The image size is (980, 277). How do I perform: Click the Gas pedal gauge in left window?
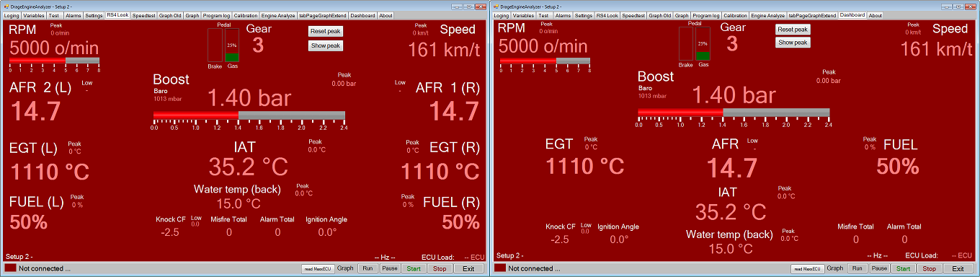pyautogui.click(x=232, y=45)
